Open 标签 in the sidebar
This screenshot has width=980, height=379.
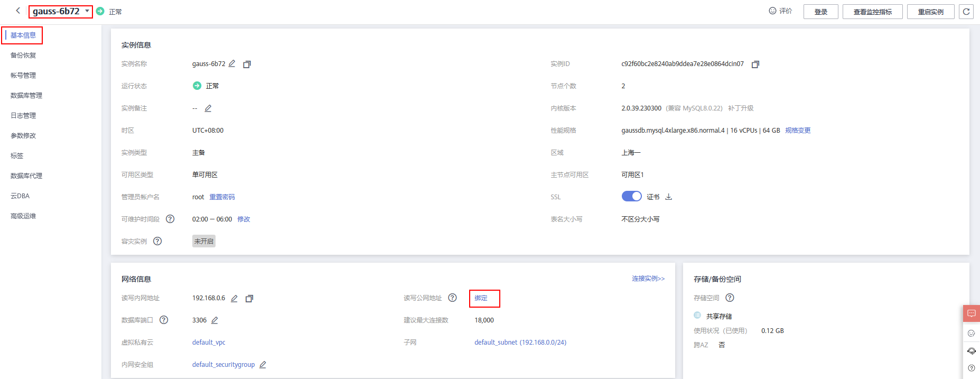point(17,156)
